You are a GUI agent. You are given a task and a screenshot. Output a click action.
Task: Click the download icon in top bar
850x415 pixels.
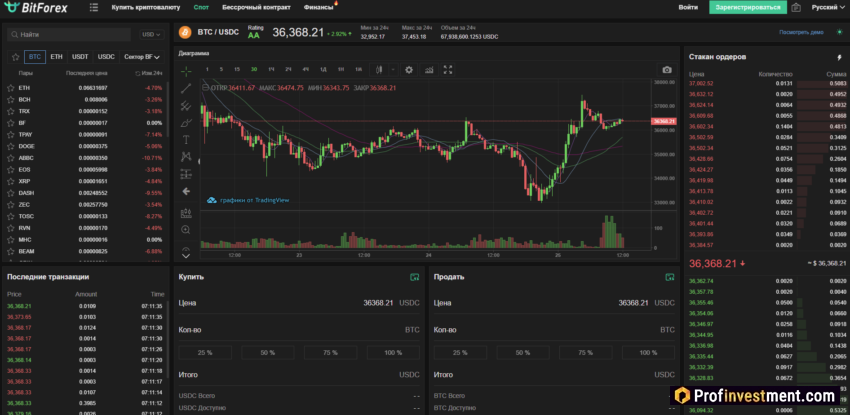tap(796, 8)
